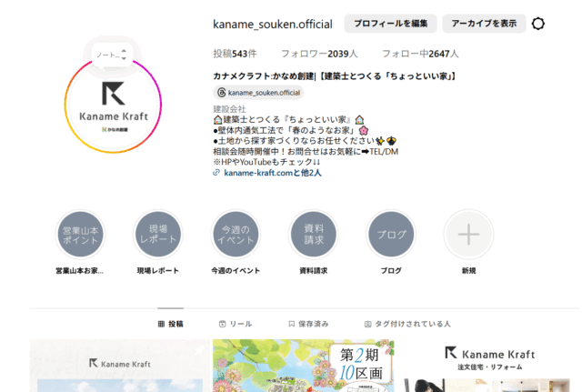Open post thumbnail 第2期10区画
Viewport: 582px width, 392px height.
303,366
